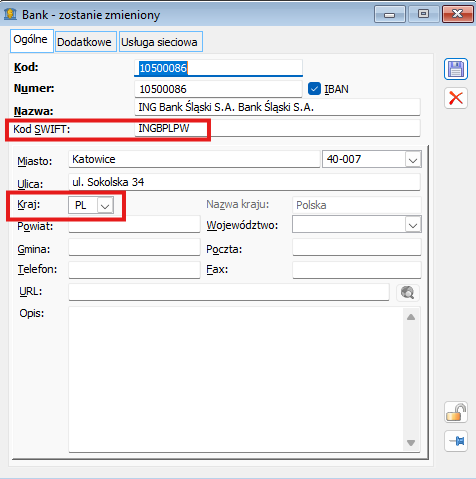476x479 pixels.
Task: Open the Usługa sieciowa tab
Action: (161, 42)
